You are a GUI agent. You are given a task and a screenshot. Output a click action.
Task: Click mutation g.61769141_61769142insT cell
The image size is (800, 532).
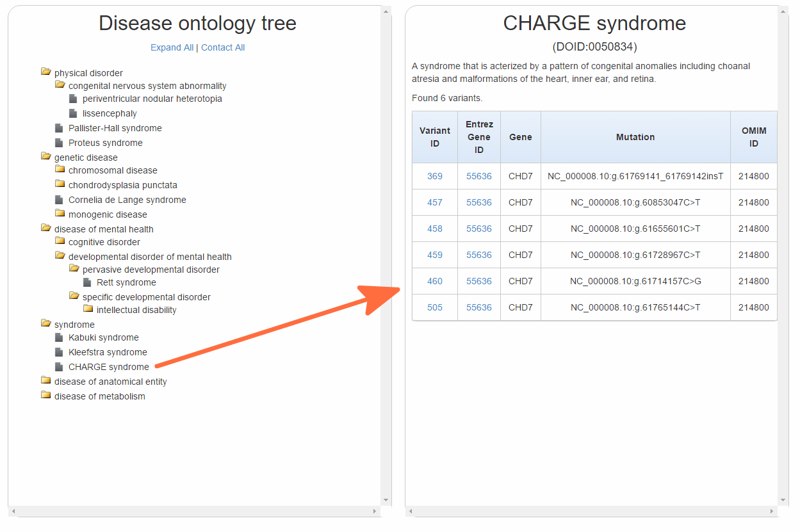click(635, 176)
